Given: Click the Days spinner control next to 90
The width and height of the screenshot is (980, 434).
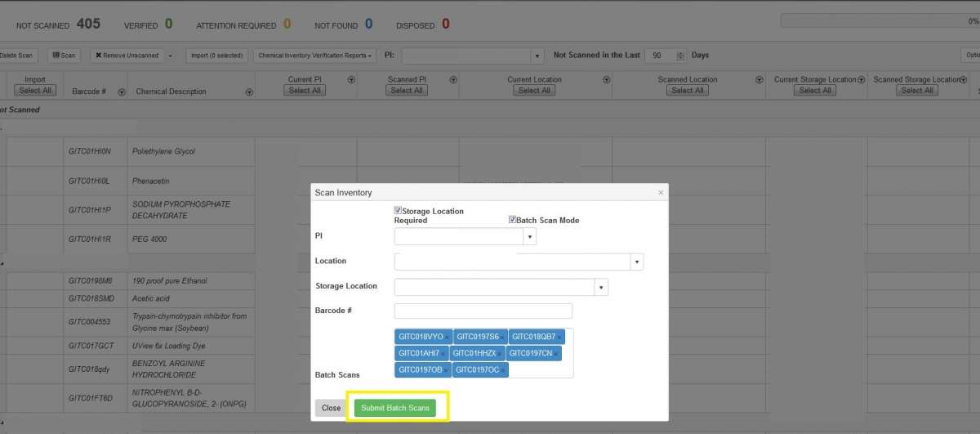Looking at the screenshot, I should click(x=681, y=56).
